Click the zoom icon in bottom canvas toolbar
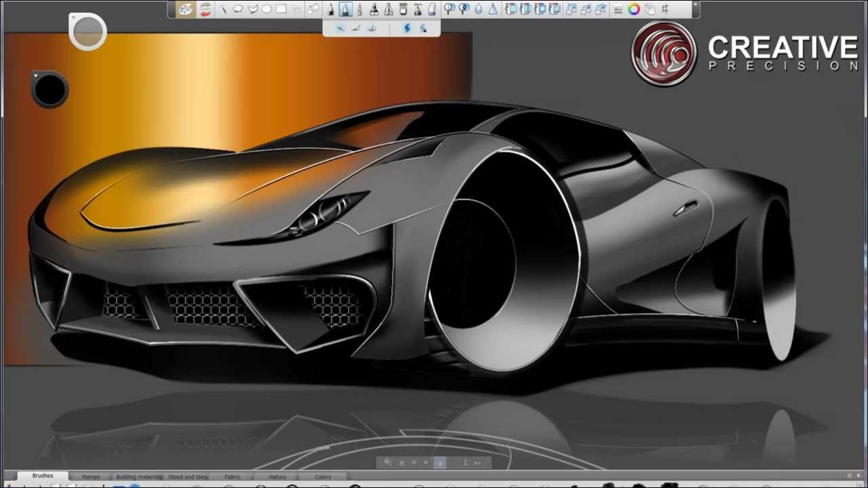Screen dimensions: 868x488 coord(388,462)
